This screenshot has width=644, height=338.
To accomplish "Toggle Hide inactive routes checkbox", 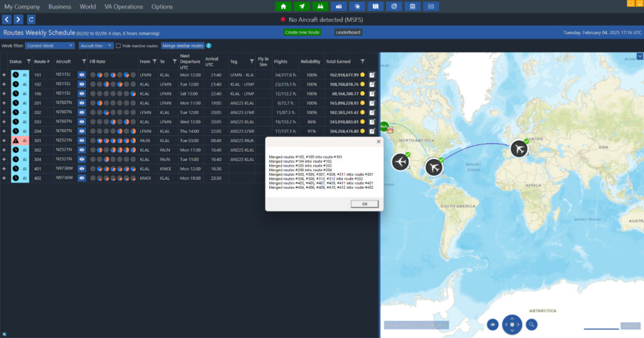I will (x=118, y=46).
